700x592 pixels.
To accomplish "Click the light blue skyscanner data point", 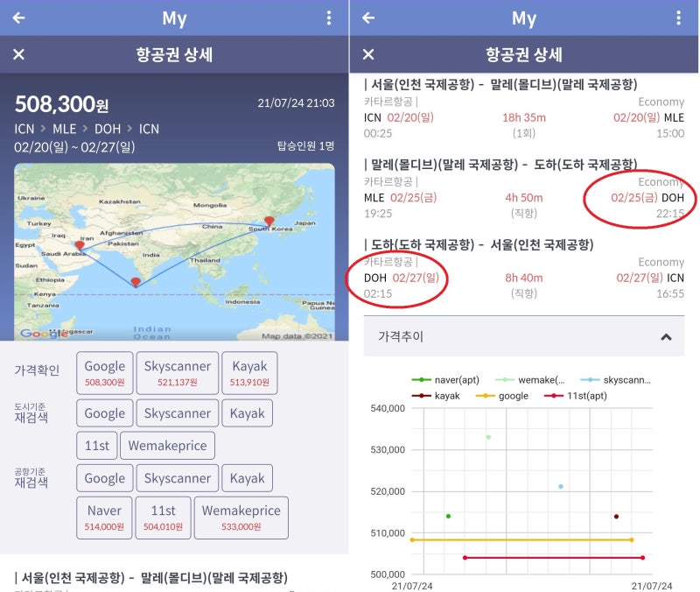I will (x=561, y=486).
